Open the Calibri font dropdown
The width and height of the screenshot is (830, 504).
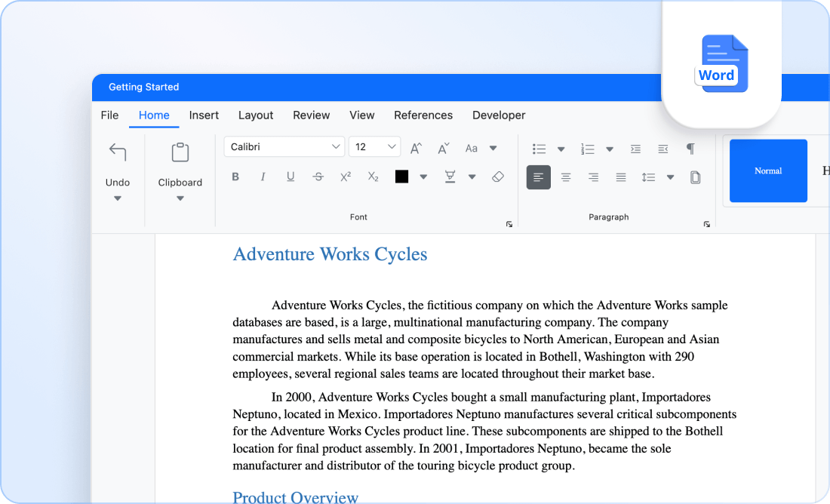[x=284, y=146]
